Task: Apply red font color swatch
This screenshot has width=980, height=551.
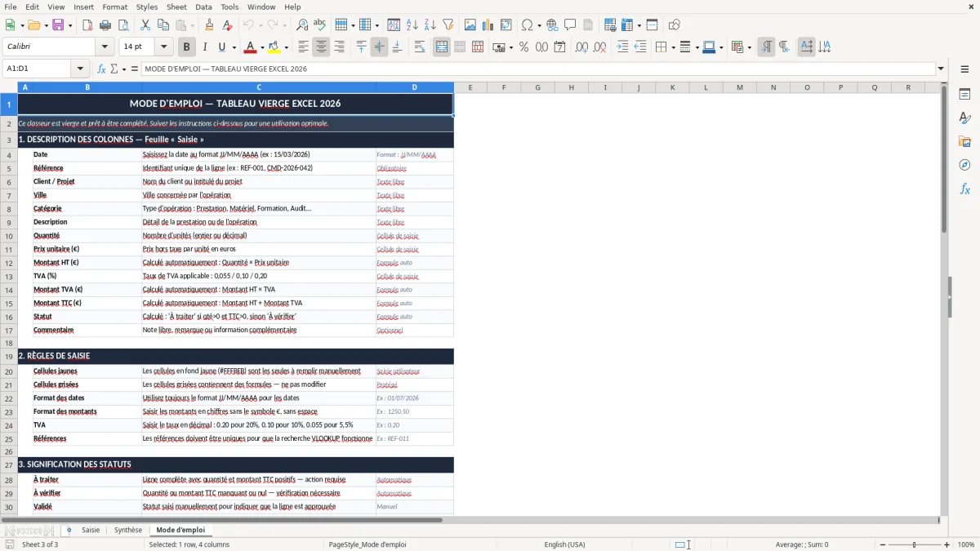Action: pos(250,47)
